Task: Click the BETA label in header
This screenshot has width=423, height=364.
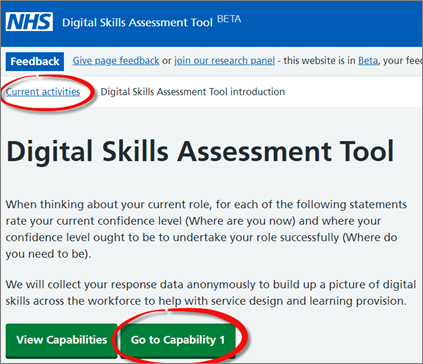Action: (x=229, y=19)
